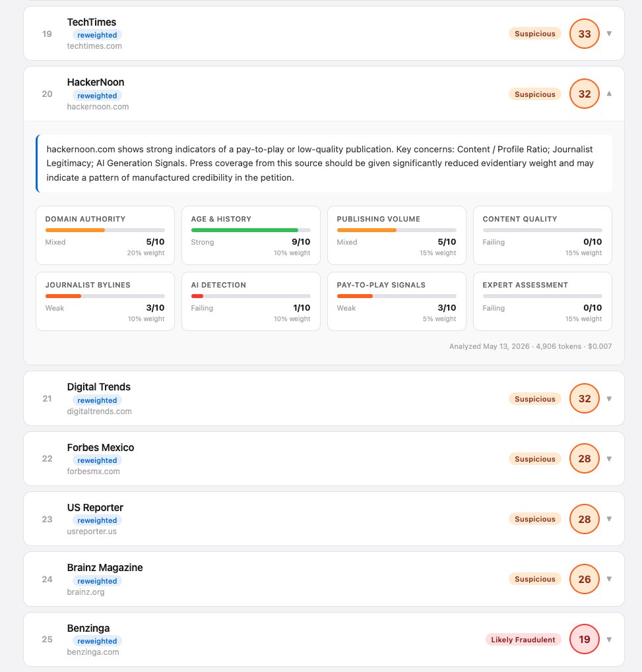Click HackerNoon score circle 32
This screenshot has height=672, width=642.
[584, 94]
